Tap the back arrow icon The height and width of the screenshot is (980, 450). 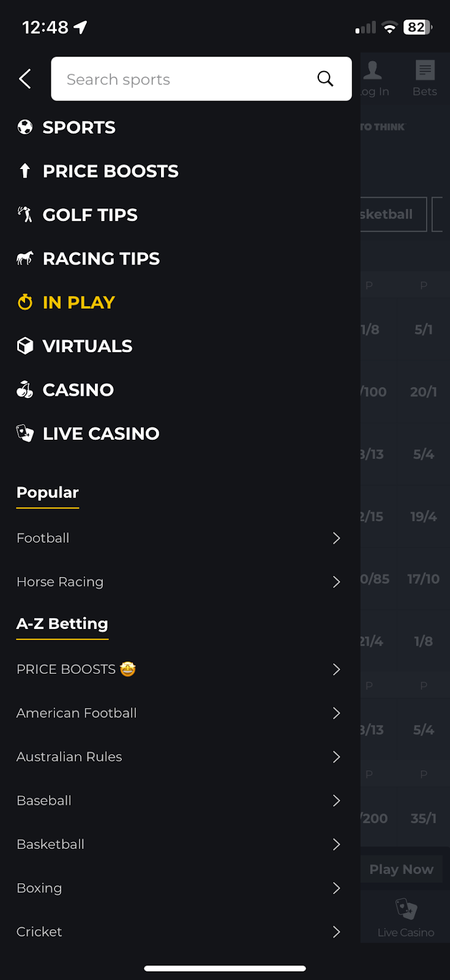25,79
